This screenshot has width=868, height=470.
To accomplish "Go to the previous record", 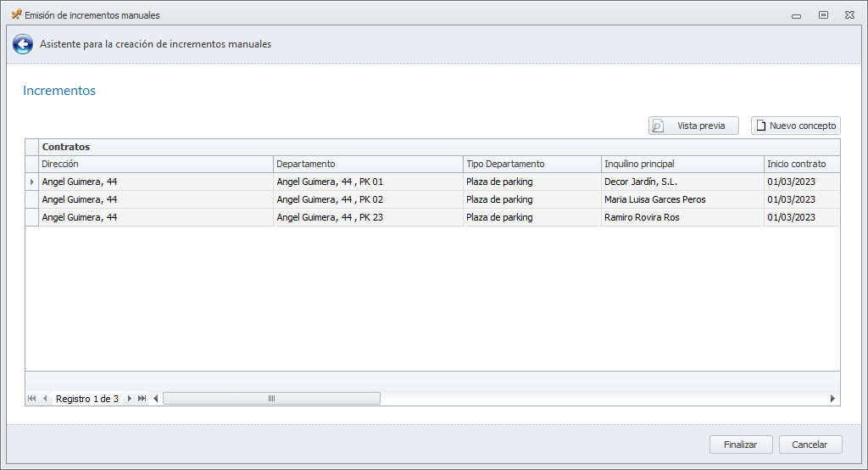I will (45, 399).
